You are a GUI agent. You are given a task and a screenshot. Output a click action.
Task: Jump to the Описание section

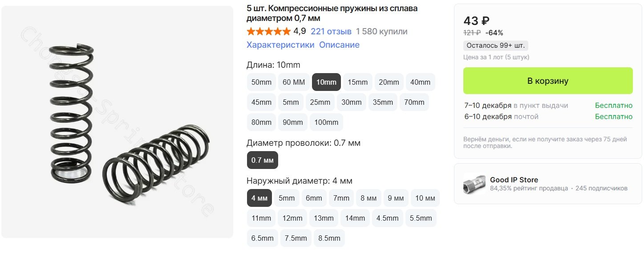[339, 45]
